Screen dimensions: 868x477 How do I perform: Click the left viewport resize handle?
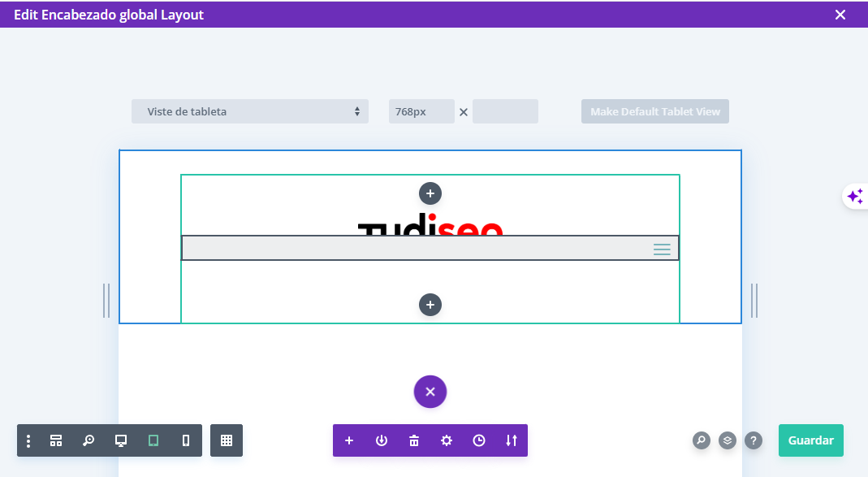[x=106, y=301]
